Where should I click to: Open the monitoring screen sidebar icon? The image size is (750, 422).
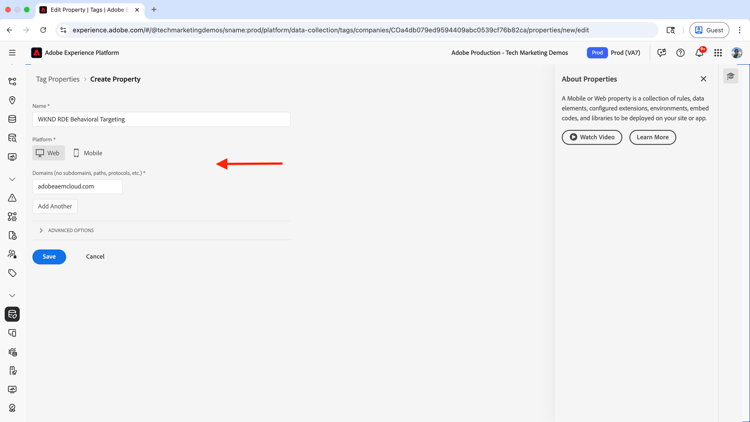click(12, 157)
